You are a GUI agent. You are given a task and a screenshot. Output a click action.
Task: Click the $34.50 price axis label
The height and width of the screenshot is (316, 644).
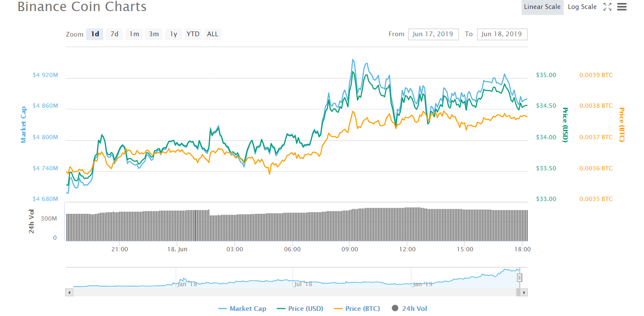pyautogui.click(x=546, y=106)
